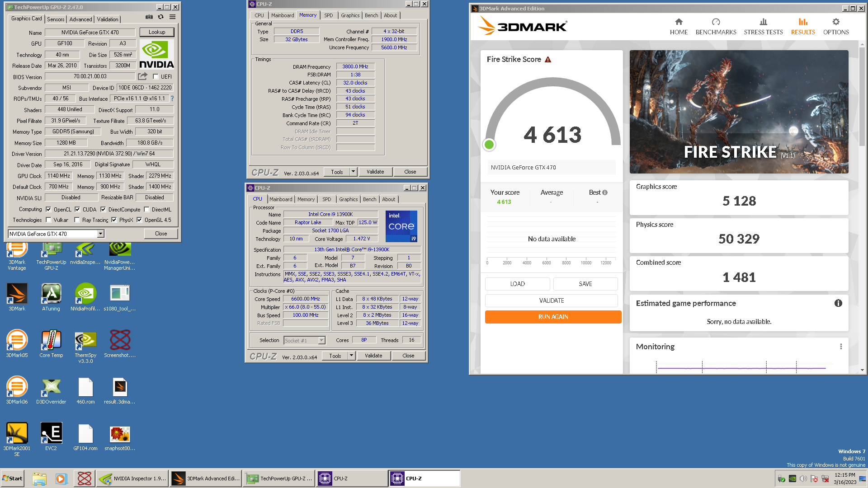Click the LOAD button in 3DMark

tap(517, 284)
